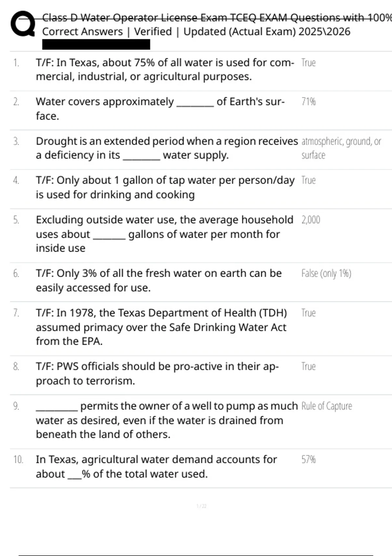Click the "Correct Answers | Verified | Updated" subtitle line
The width and height of the screenshot is (392, 556).
(196, 32)
